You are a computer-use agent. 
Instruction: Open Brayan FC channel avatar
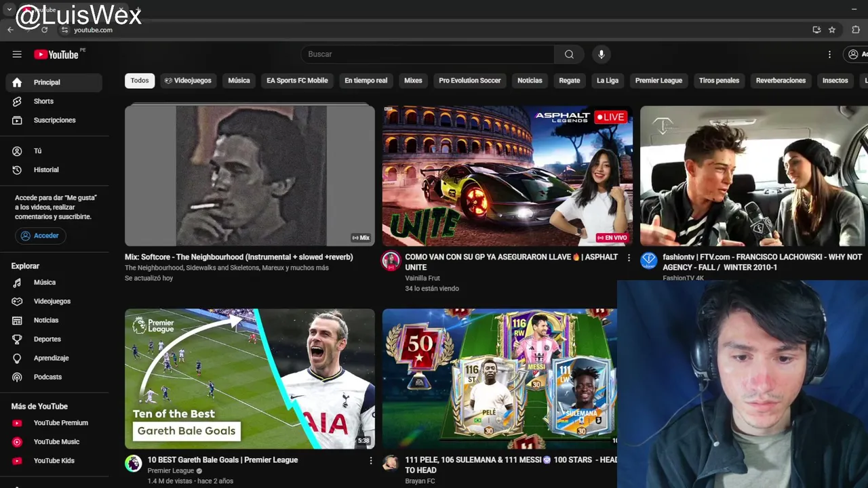(x=391, y=464)
